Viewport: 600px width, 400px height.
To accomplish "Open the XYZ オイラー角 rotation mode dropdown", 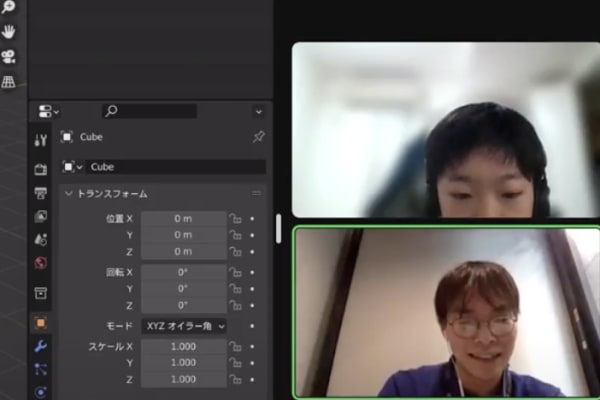I will (184, 326).
